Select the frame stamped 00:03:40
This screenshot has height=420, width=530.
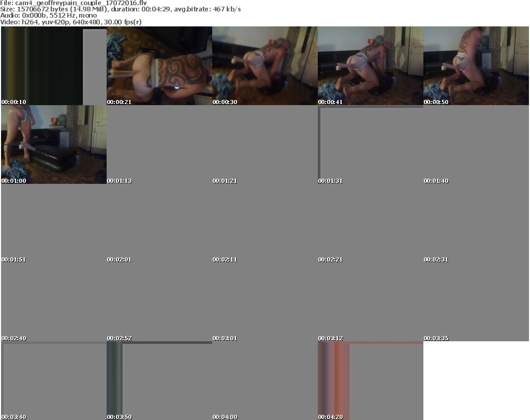54,381
